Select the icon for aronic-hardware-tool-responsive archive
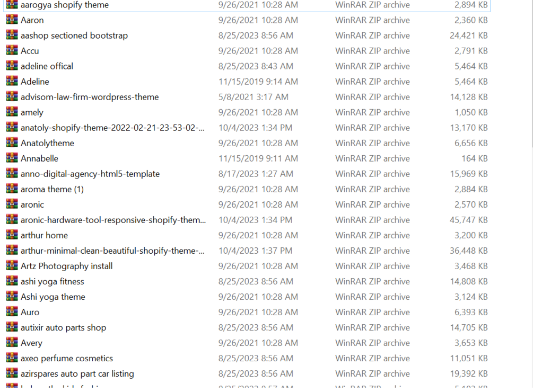533x392 pixels. point(12,220)
